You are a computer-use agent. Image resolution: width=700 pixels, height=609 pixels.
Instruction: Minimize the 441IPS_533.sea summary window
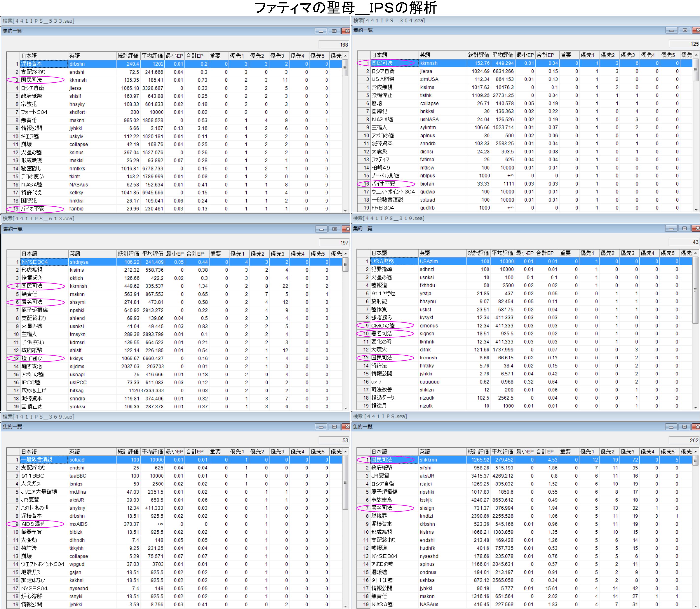(321, 31)
